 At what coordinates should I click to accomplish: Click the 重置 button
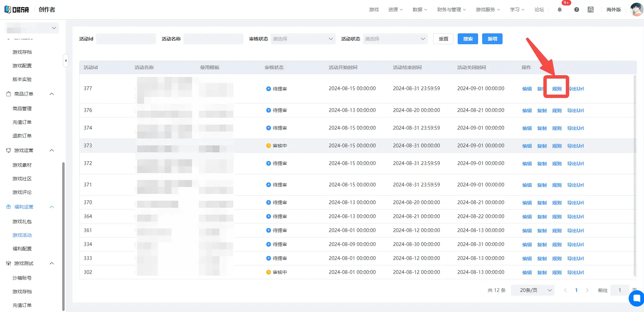pyautogui.click(x=443, y=39)
